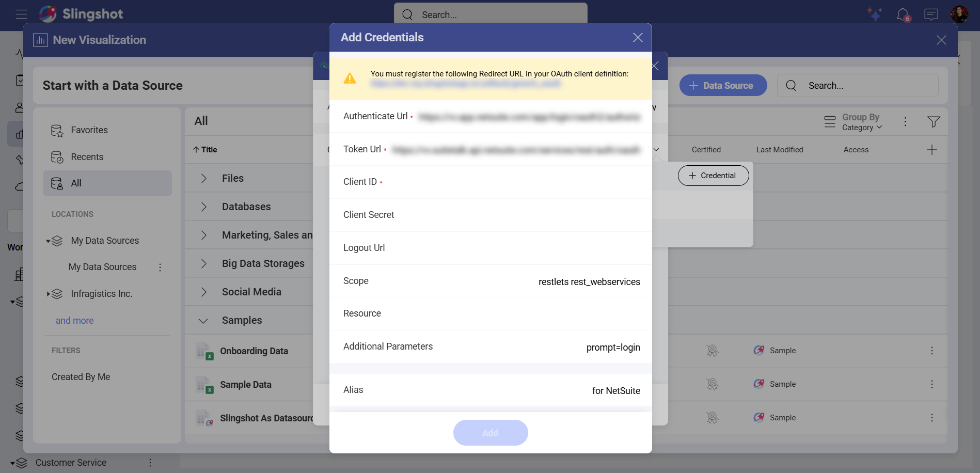Image resolution: width=980 pixels, height=473 pixels.
Task: Open the AI sparkles assistant icon
Action: (x=875, y=14)
